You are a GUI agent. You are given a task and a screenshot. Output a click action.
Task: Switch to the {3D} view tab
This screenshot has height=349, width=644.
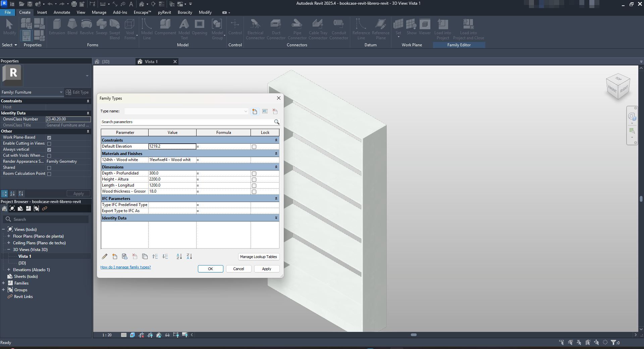[x=106, y=62]
